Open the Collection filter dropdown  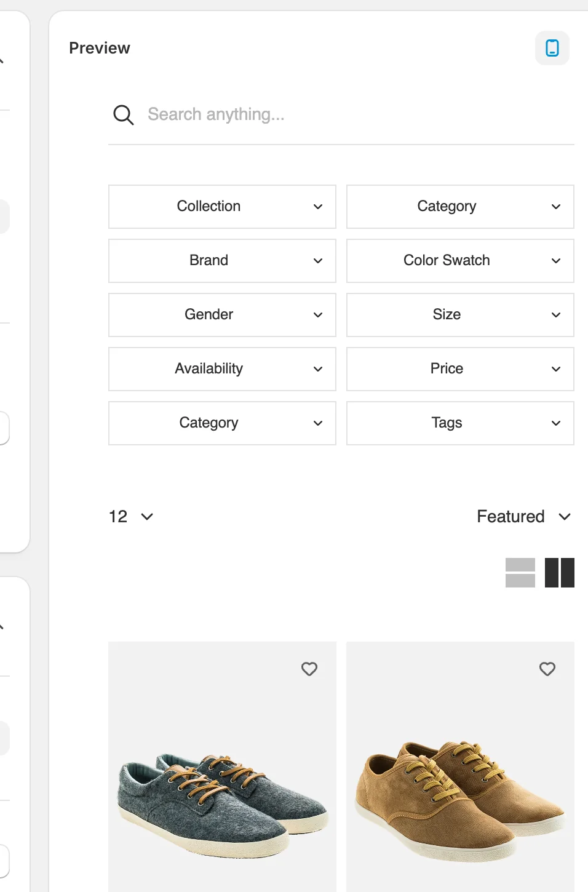point(222,207)
